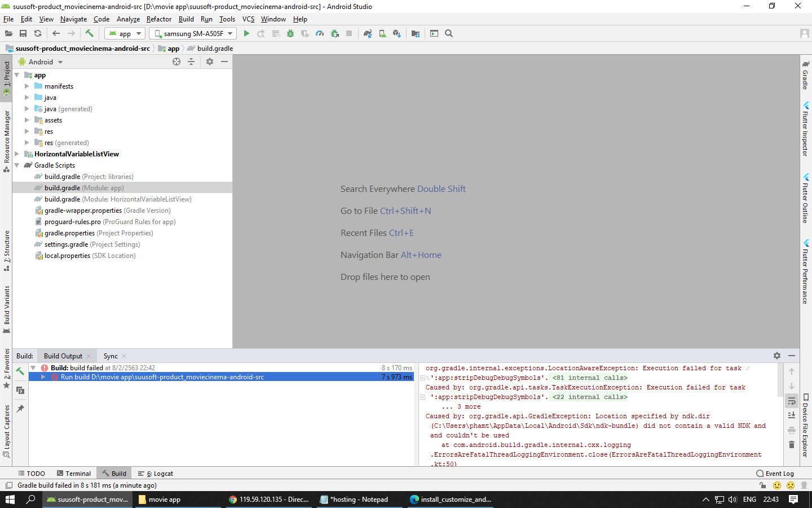Click Attach Debugger to Android Process icon

pos(335,34)
